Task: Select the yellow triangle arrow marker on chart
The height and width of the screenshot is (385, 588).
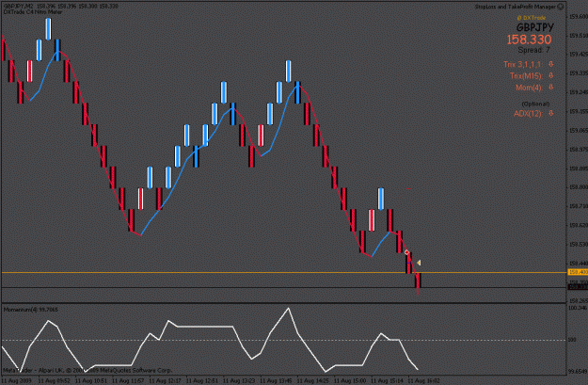Action: (x=419, y=263)
